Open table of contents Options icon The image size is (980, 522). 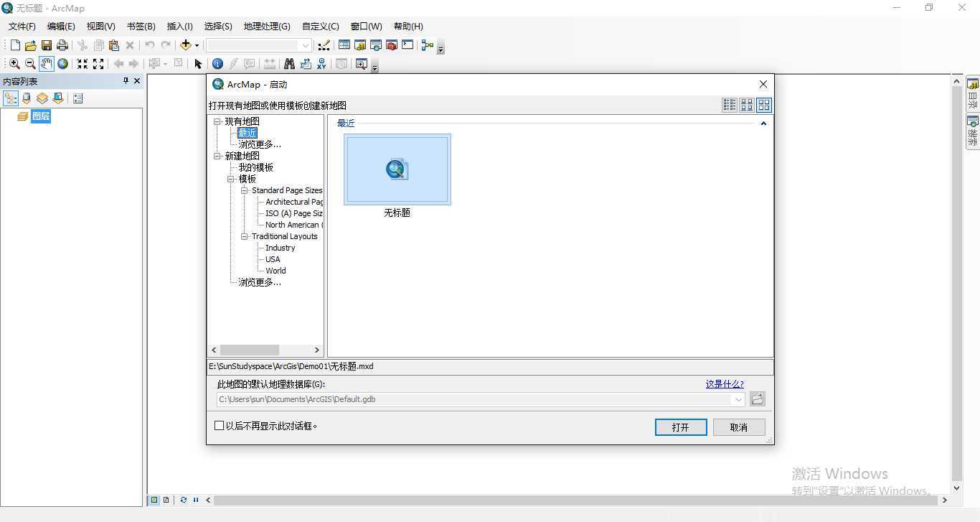pyautogui.click(x=78, y=98)
